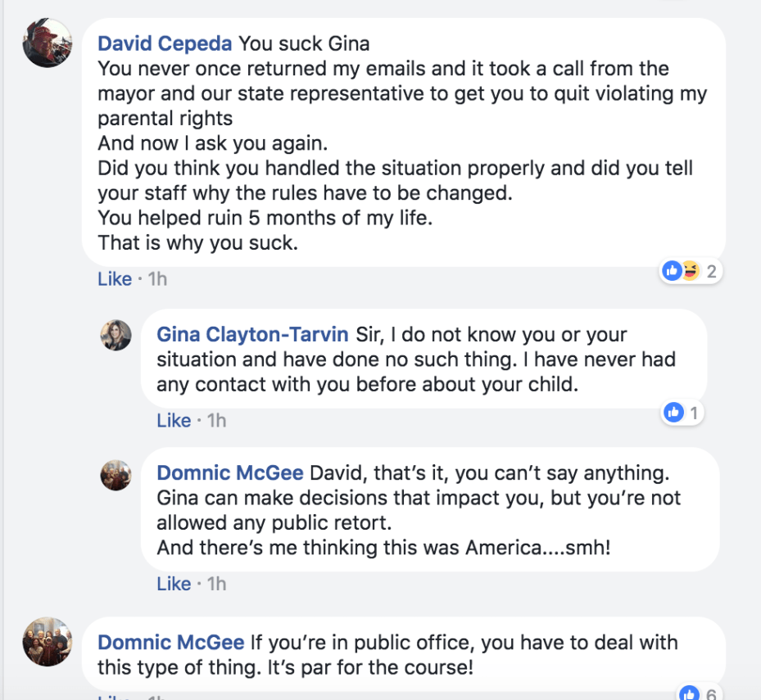Like David Cepeda's comment
Screen dimensions: 761x700
click(x=114, y=278)
